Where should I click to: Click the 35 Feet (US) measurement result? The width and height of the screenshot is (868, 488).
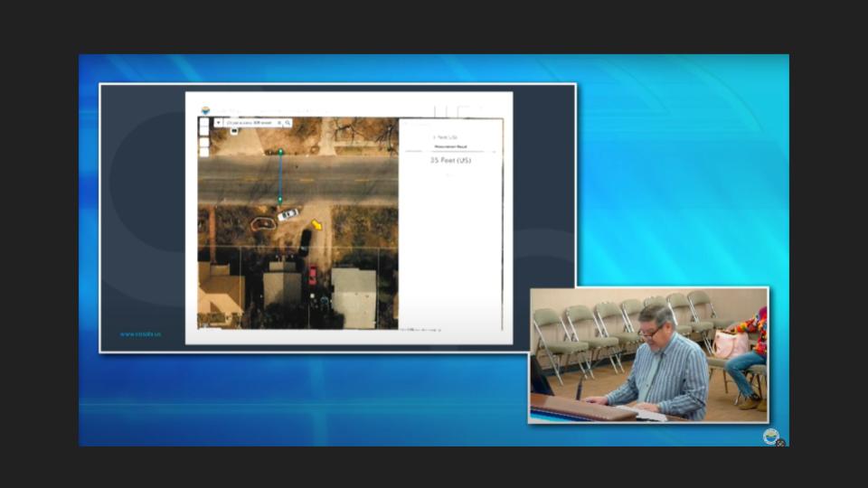tap(450, 160)
